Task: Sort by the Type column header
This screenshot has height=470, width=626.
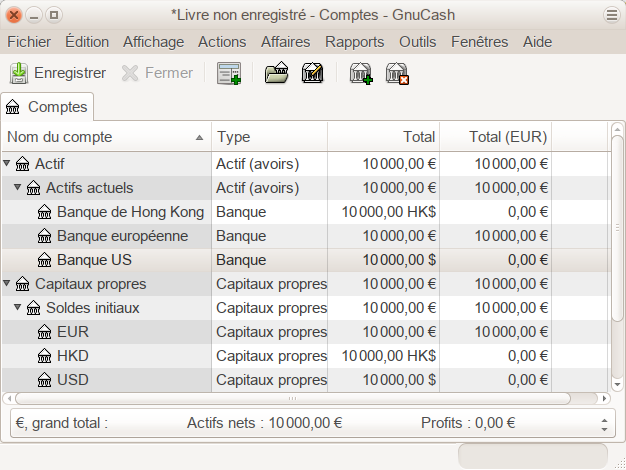Action: tap(269, 137)
